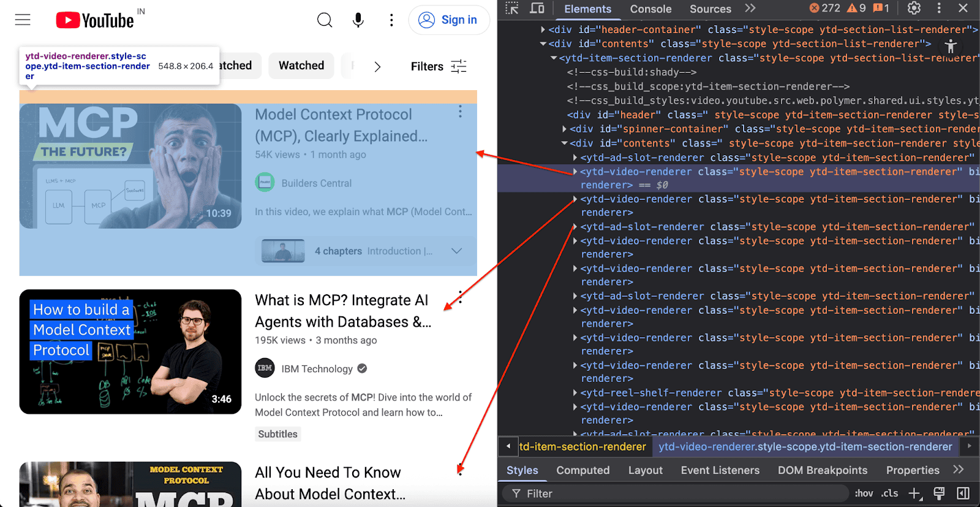Open the Model Context Protocol (MCP), Clearly Explained title
The height and width of the screenshot is (507, 980).
point(341,125)
